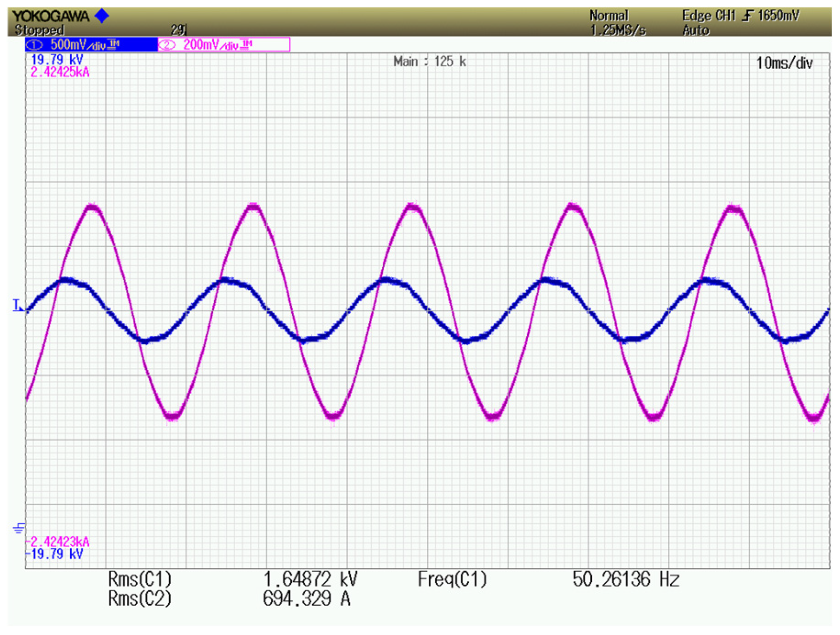Click the rising edge trigger slope icon
Screen dimensions: 840x635
coord(747,16)
